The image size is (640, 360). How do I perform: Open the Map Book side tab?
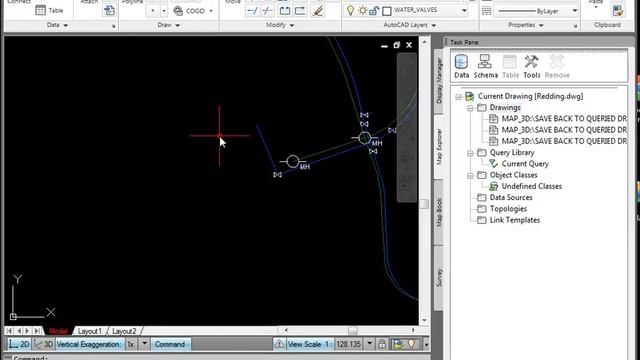pos(439,212)
